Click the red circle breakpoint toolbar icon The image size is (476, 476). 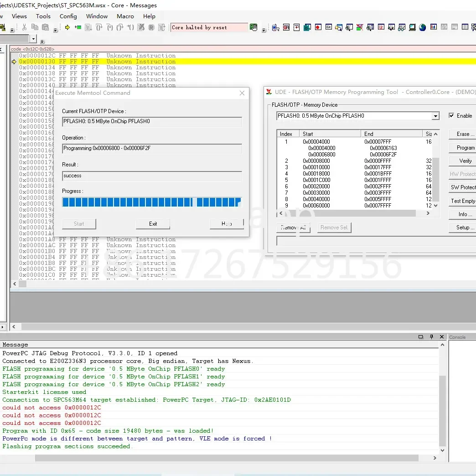318,27
